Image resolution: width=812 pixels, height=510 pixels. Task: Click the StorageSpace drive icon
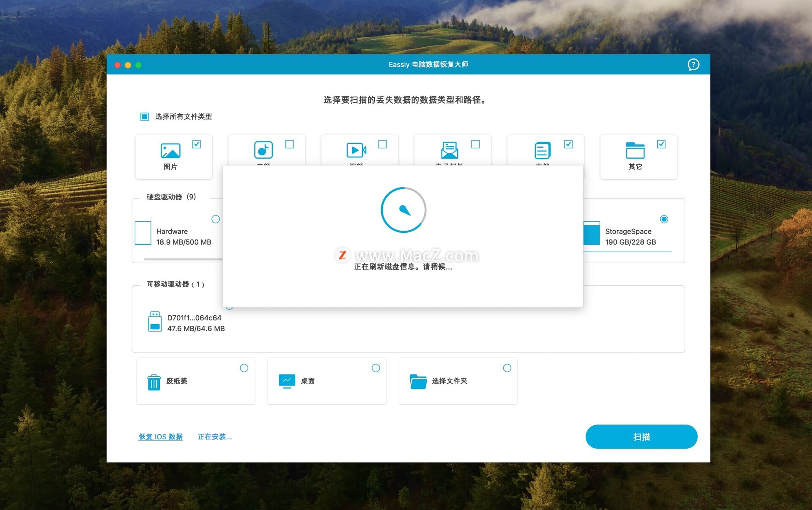pos(592,233)
